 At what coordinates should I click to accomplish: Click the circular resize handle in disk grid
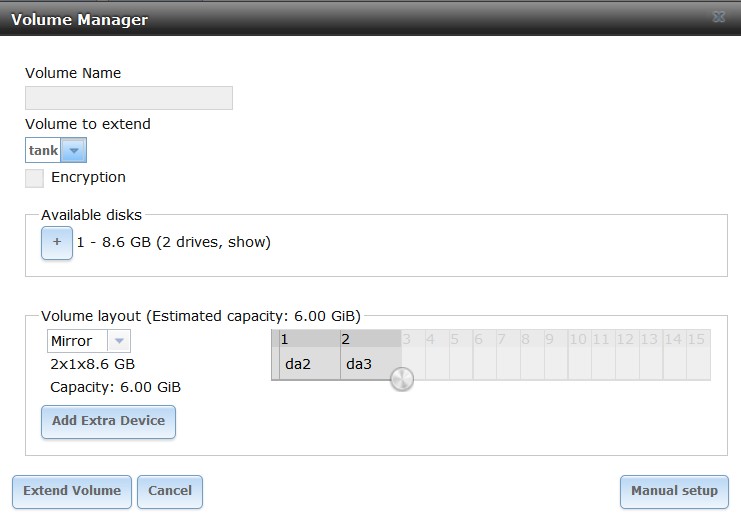(402, 379)
